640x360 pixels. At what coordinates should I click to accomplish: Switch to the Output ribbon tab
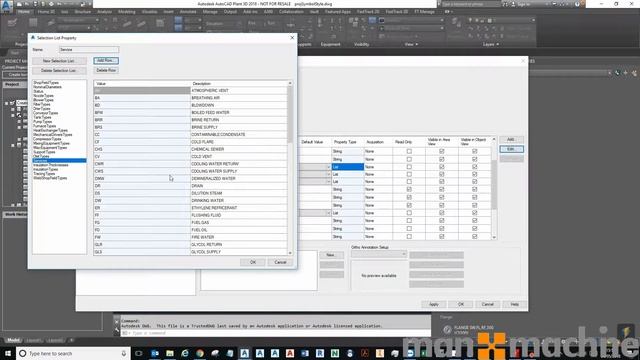(231, 12)
